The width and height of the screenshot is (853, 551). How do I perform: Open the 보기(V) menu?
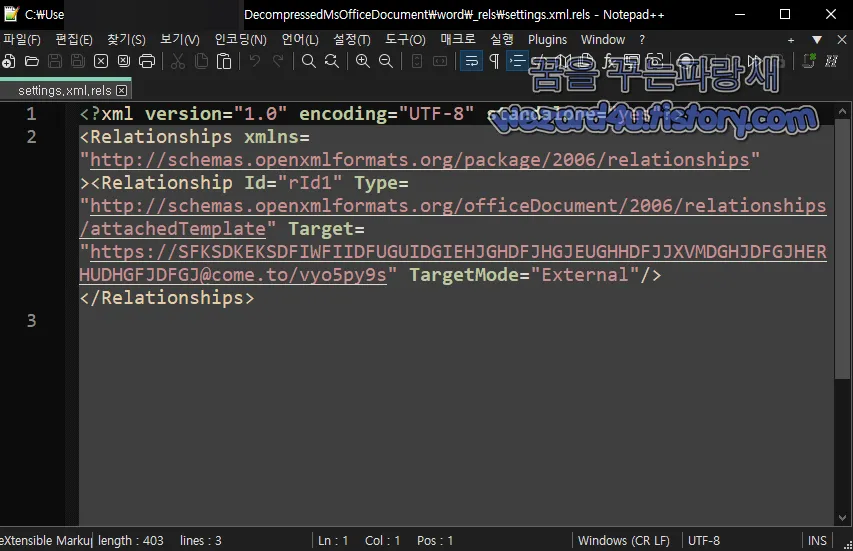pos(180,40)
